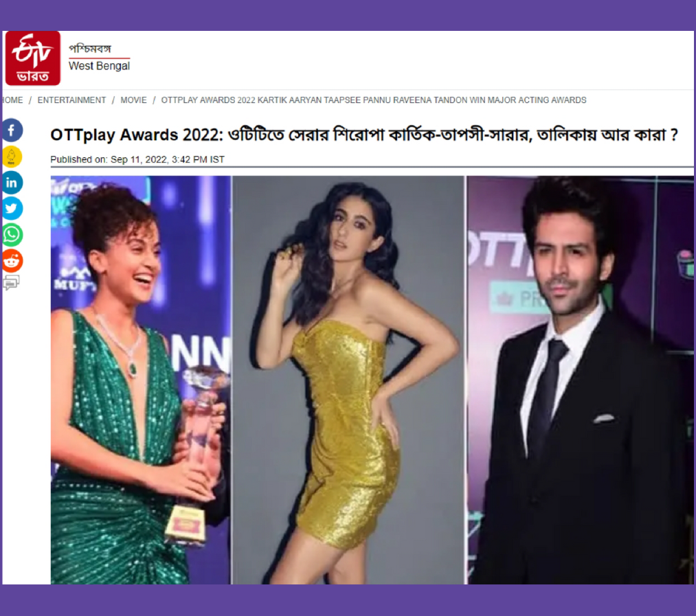Open the comments speech-bubble icon
This screenshot has height=616, width=696.
tap(11, 282)
